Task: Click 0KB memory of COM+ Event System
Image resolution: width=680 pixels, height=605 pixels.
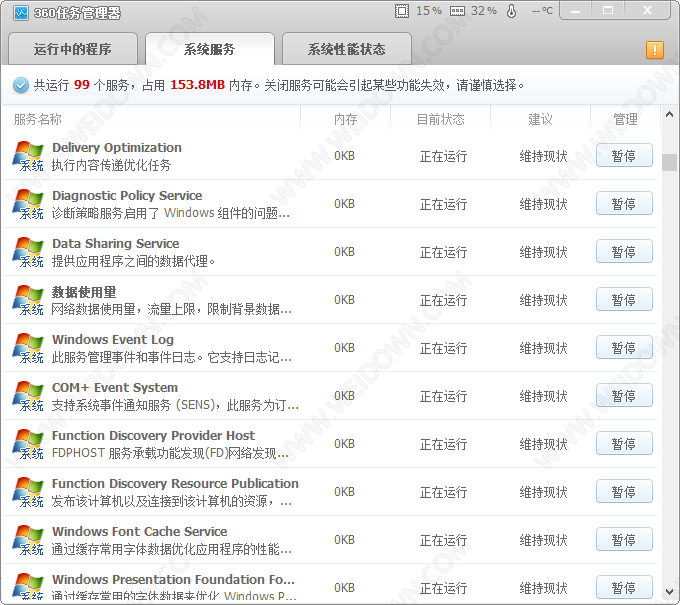Action: [x=344, y=396]
